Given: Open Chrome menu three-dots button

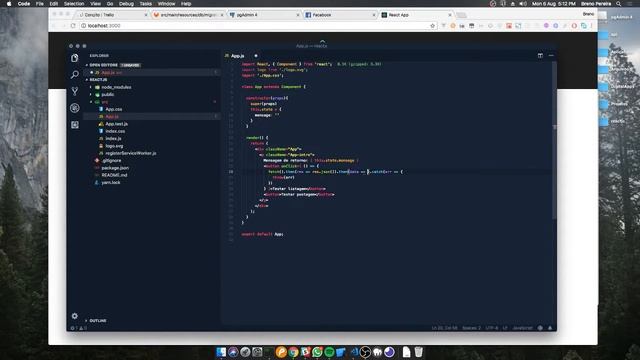Looking at the screenshot, I should 591,26.
